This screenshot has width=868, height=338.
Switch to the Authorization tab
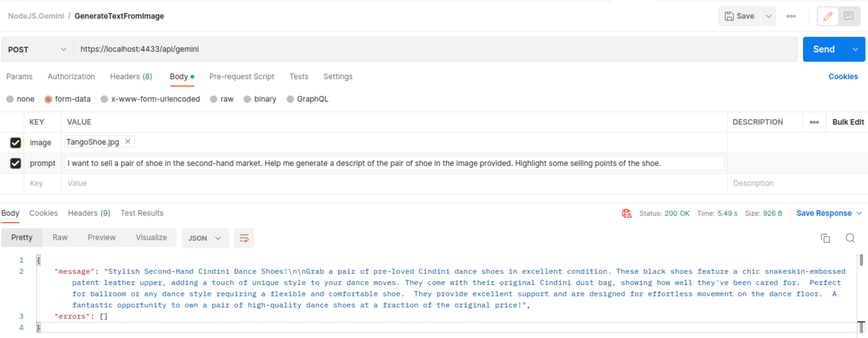(x=71, y=76)
